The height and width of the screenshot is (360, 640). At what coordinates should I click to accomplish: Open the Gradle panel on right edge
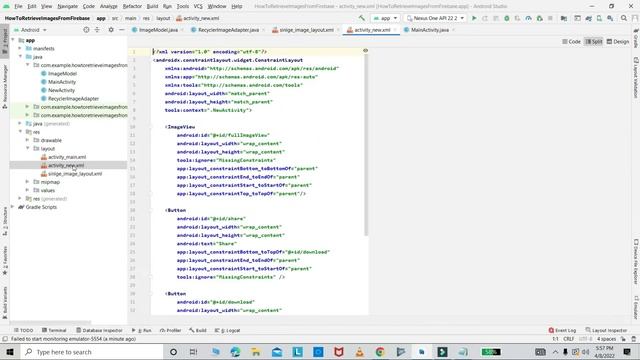coord(636,38)
